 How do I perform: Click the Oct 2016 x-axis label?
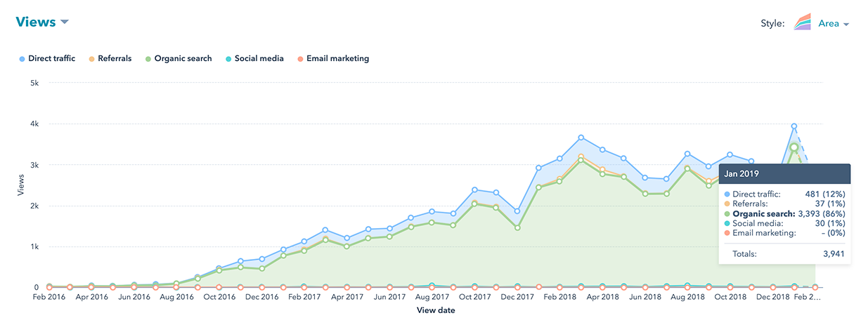(220, 298)
